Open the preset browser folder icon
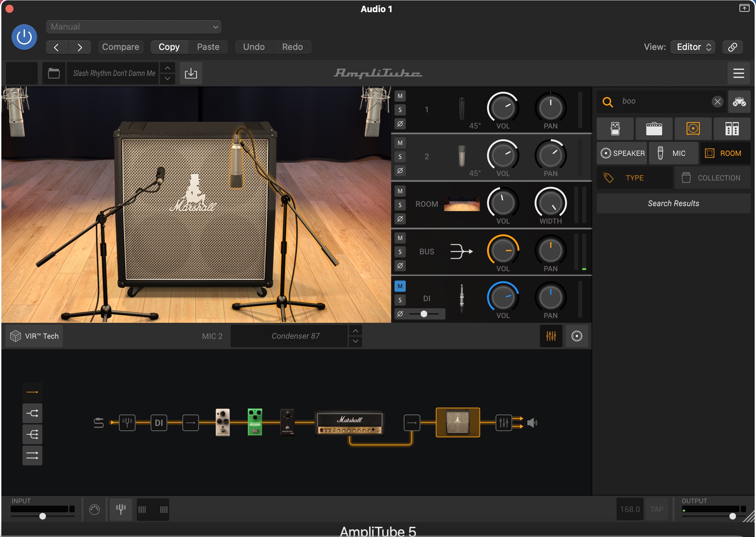Screen dimensions: 756x537 (54, 73)
